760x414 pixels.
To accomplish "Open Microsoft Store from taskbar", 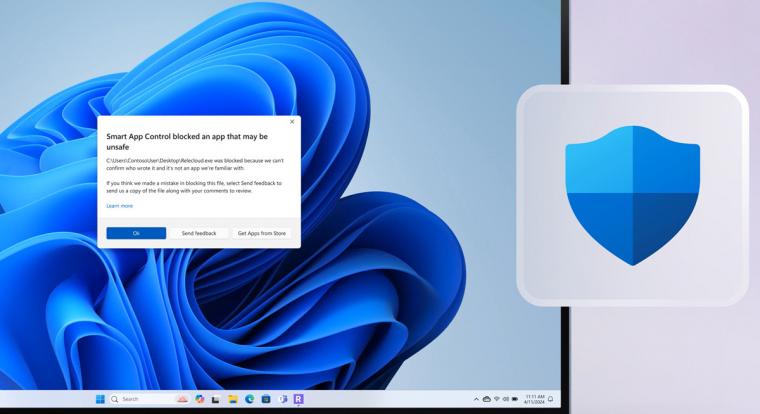I will point(266,399).
